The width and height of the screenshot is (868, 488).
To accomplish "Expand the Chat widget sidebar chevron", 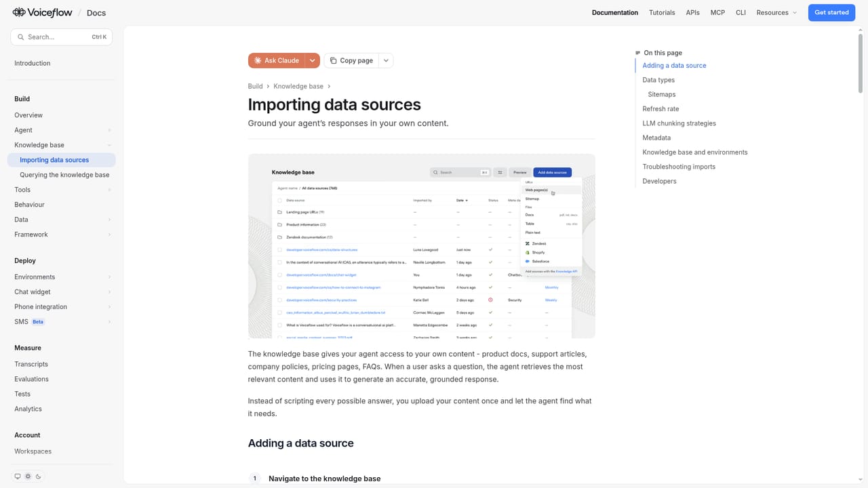I will coord(109,292).
